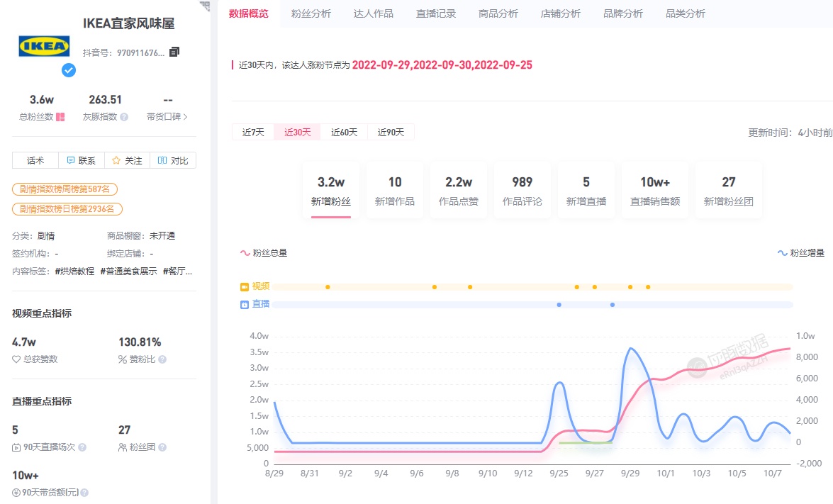This screenshot has width=833, height=504.
Task: Click the 对比 compare button
Action: click(173, 161)
